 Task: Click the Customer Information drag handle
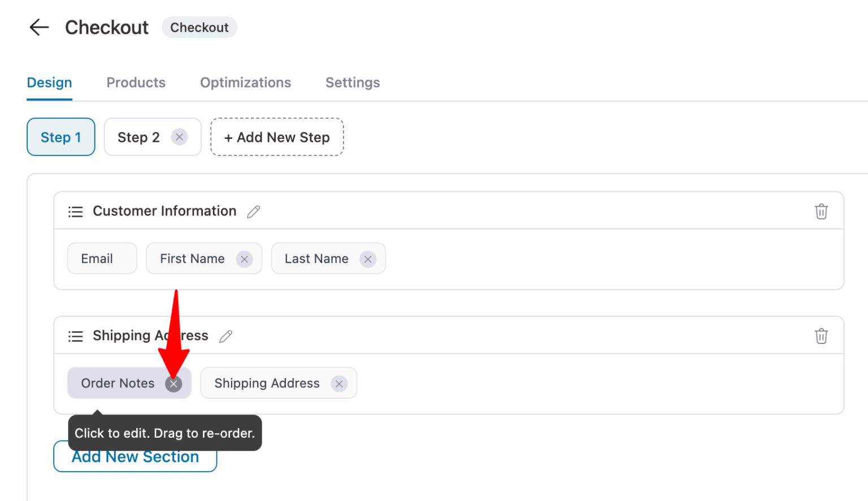click(x=75, y=211)
